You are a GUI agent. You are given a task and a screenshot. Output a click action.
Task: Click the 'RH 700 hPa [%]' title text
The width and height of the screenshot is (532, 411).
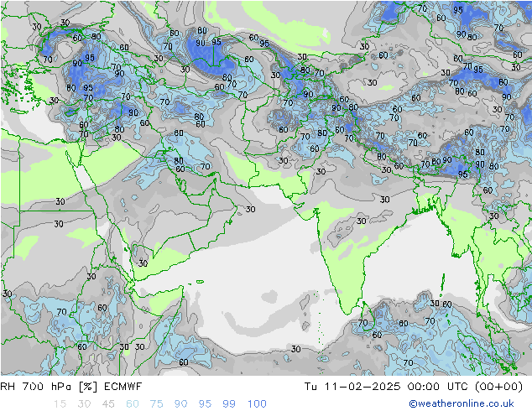(x=49, y=387)
